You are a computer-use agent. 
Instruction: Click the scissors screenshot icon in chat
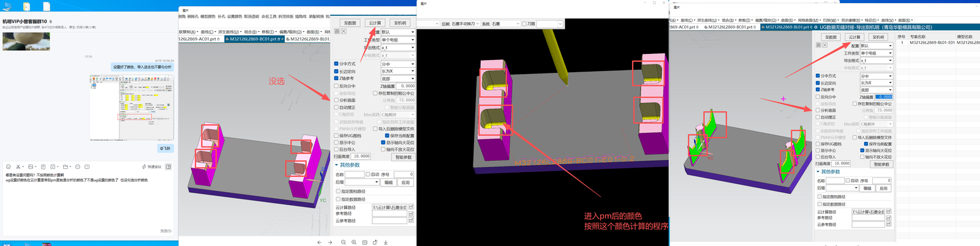tap(18, 166)
